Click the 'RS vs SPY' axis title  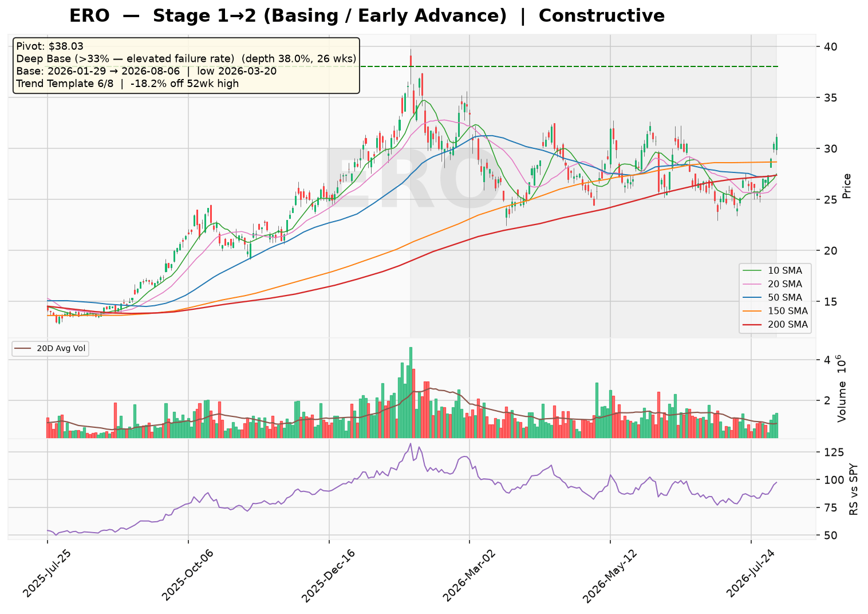(854, 489)
